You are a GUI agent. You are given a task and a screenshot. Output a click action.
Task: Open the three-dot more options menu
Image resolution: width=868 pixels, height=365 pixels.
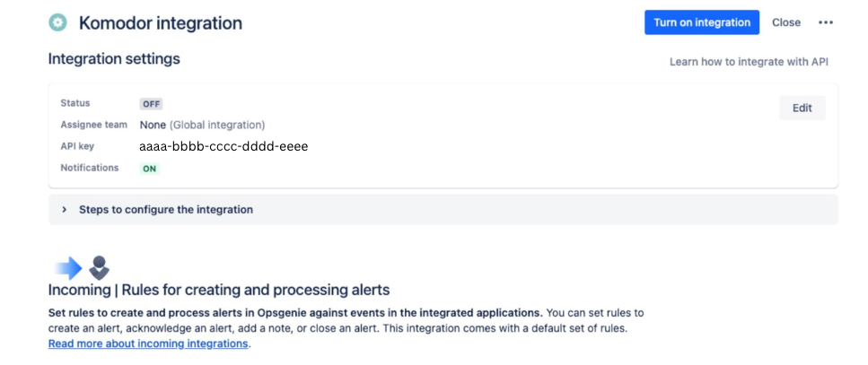(x=826, y=22)
